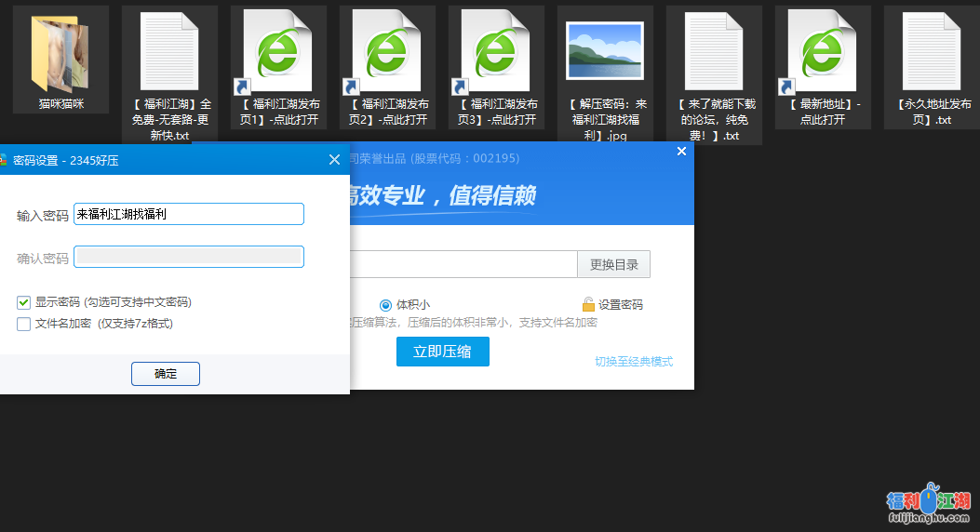Close the 密码设置 dialog
This screenshot has height=532, width=980.
coord(335,160)
